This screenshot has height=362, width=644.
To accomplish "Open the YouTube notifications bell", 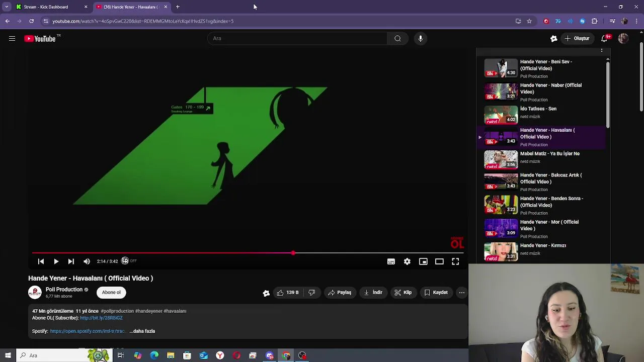I will [x=605, y=39].
